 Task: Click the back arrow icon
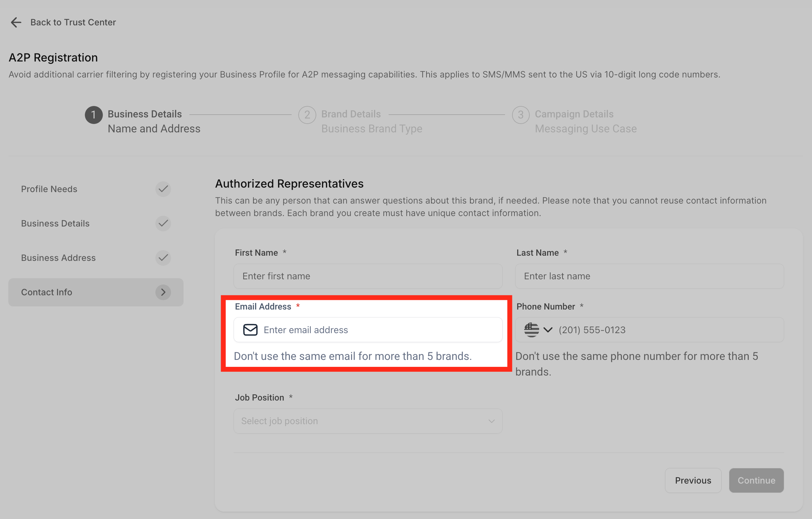tap(16, 22)
